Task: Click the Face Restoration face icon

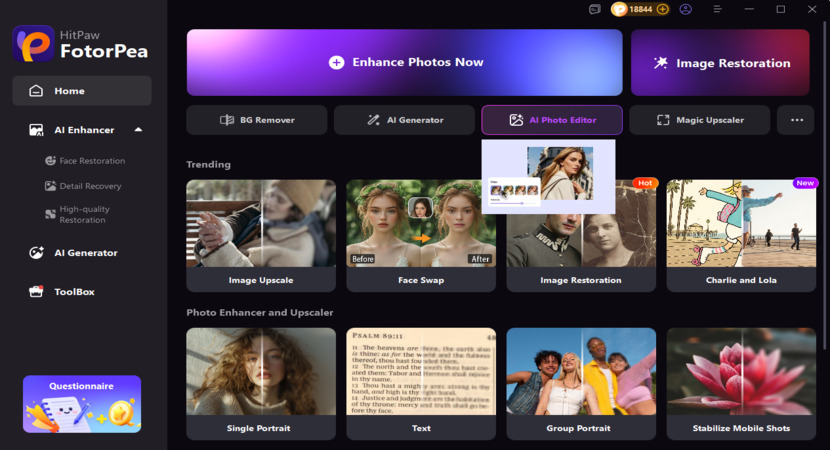Action: click(x=50, y=160)
